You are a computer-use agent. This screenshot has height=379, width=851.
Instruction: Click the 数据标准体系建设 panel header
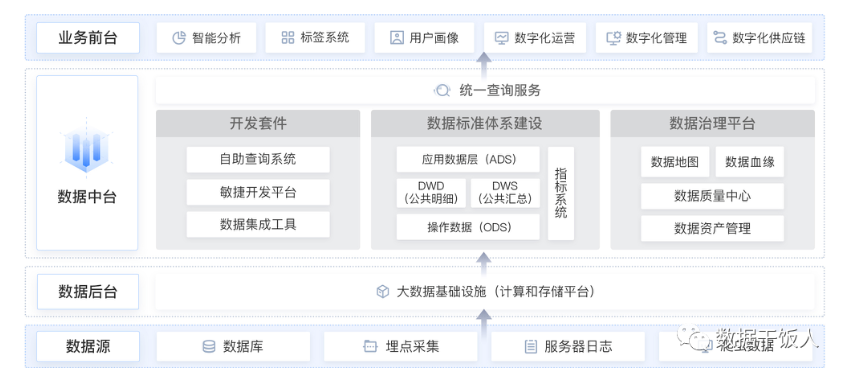485,123
